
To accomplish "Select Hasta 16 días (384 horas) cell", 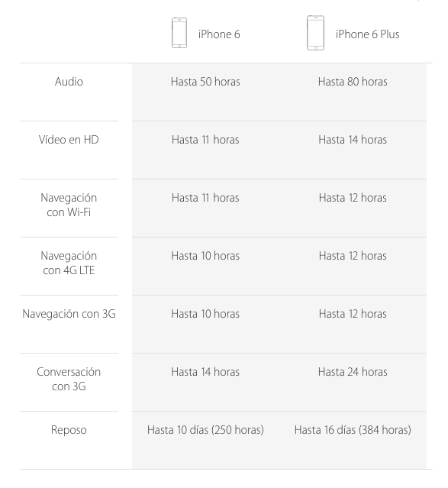I will (353, 430).
